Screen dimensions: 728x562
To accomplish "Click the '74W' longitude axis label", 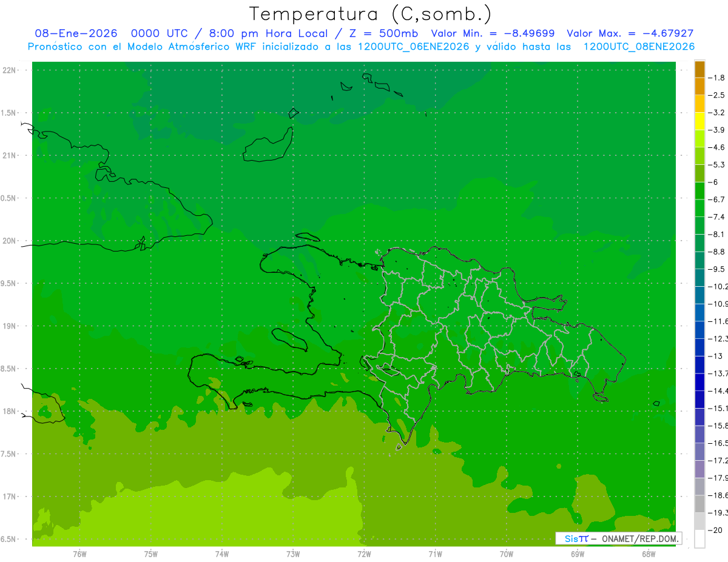I will (x=222, y=554).
